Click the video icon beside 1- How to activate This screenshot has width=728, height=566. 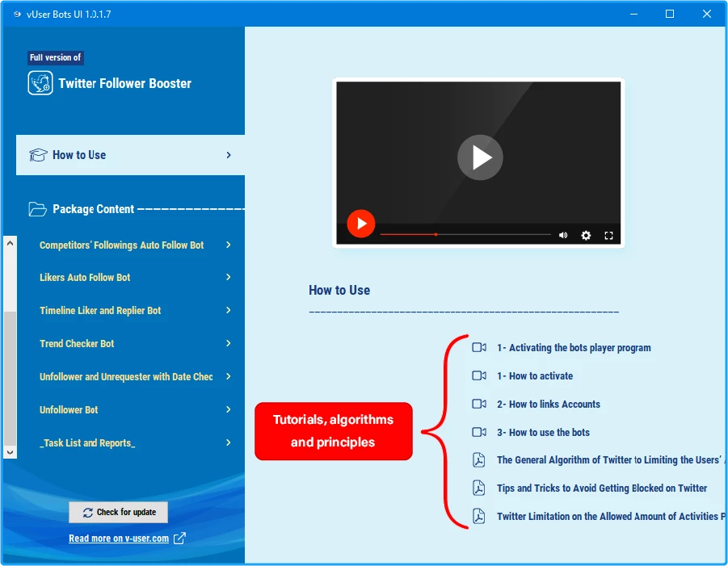(x=479, y=375)
